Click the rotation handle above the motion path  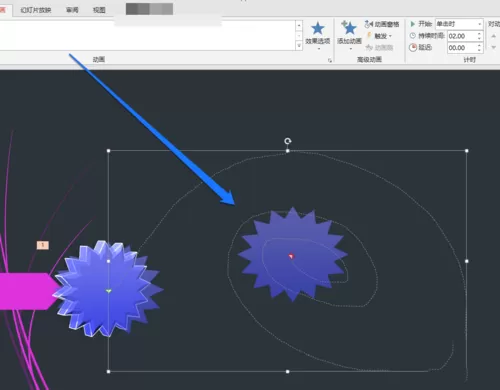pyautogui.click(x=288, y=141)
